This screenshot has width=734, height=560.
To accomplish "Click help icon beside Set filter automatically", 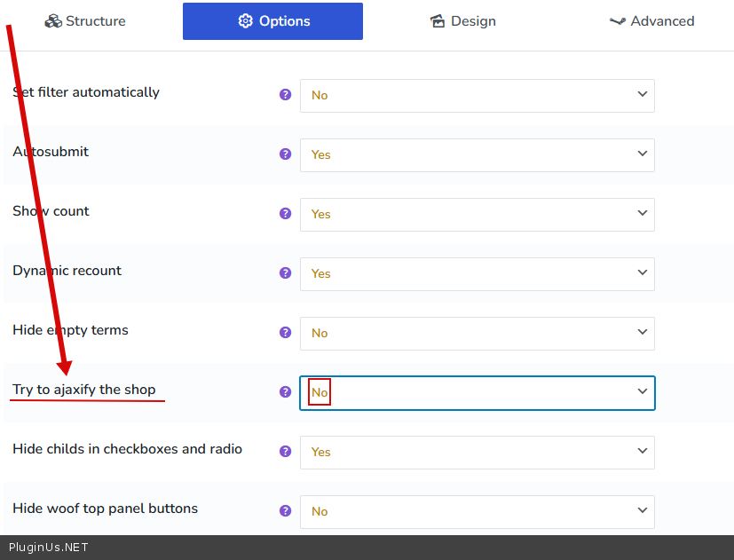I will [x=285, y=94].
